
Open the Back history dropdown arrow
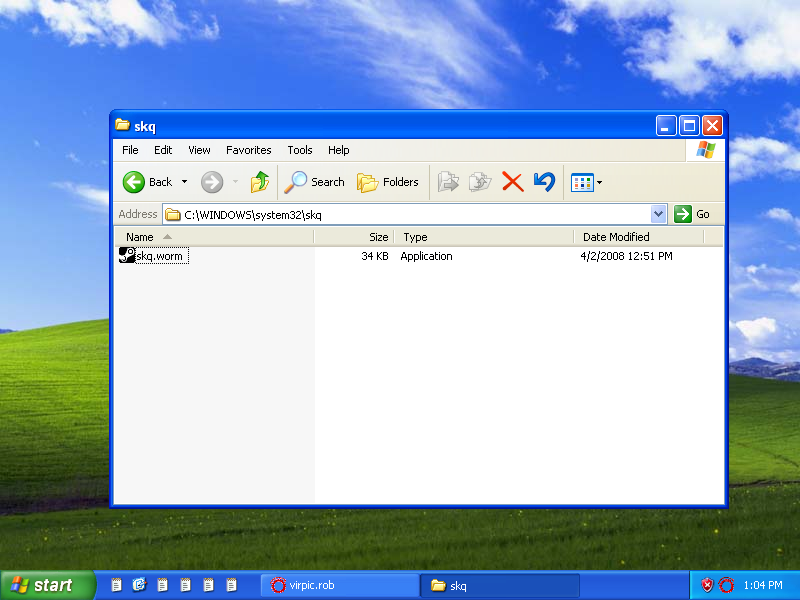pos(185,182)
